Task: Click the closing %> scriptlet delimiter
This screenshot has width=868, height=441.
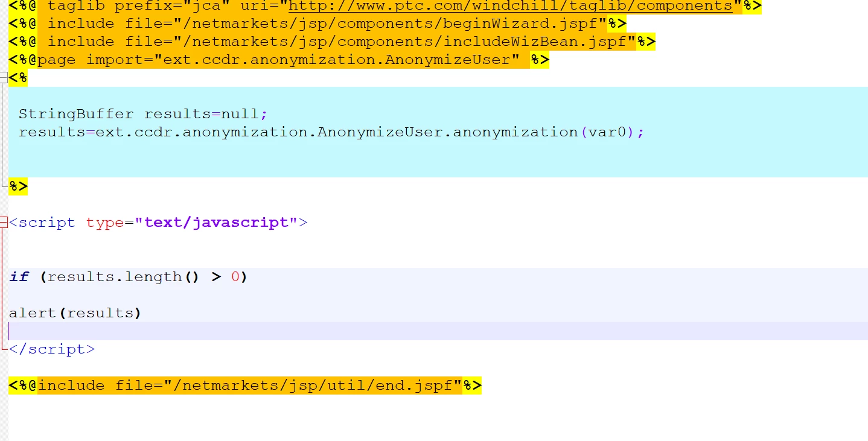Action: (18, 186)
